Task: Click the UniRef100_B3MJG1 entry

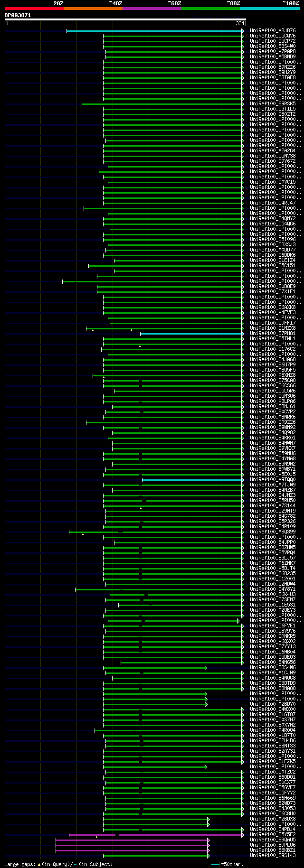Action: point(273,407)
